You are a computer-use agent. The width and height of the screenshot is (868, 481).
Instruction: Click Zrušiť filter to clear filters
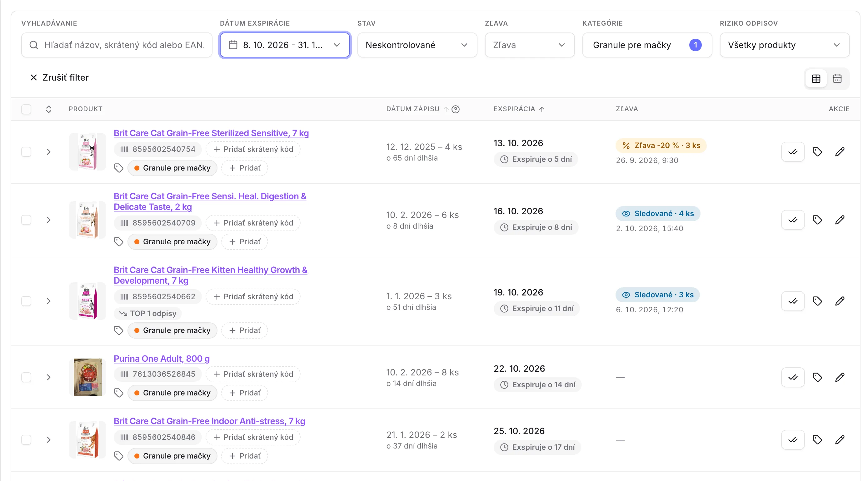pos(59,77)
